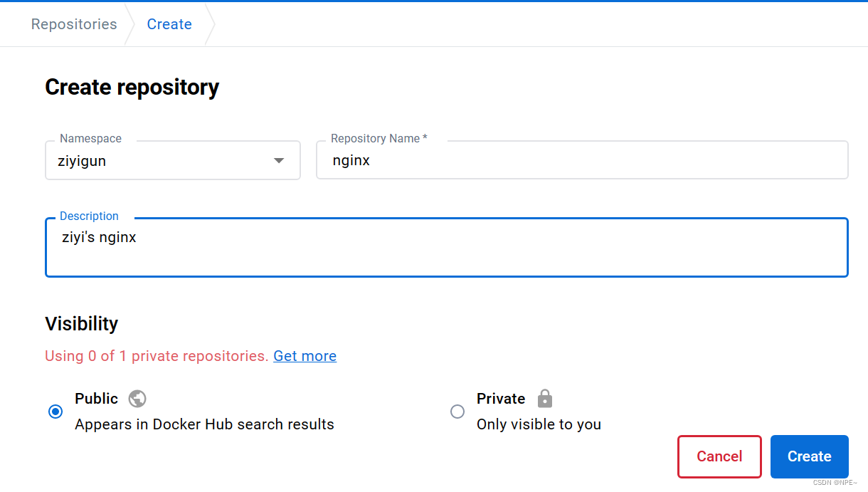Click the Visibility section heading
This screenshot has width=868, height=492.
82,324
